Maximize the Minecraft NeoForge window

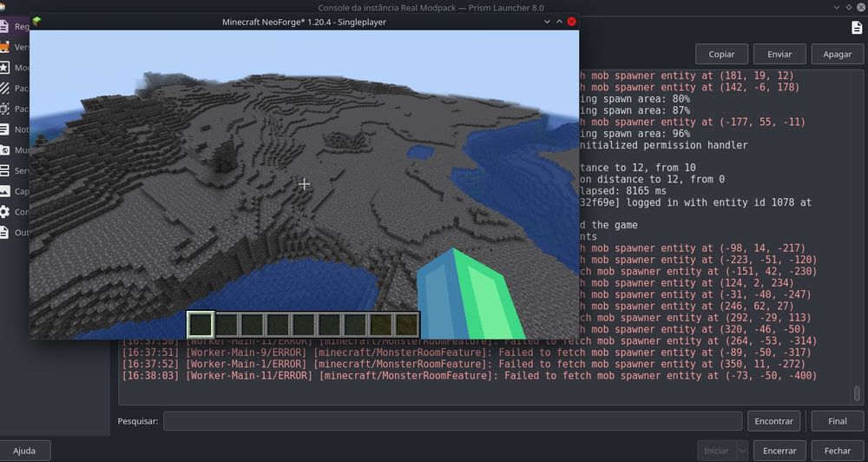[559, 22]
